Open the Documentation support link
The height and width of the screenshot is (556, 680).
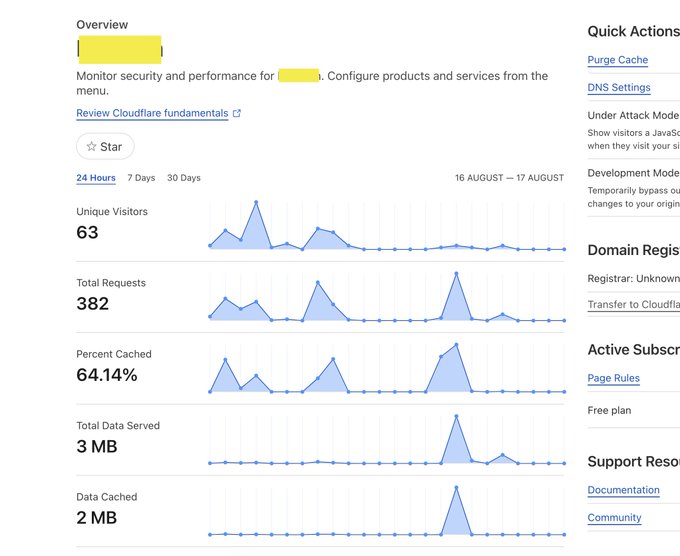click(x=623, y=490)
